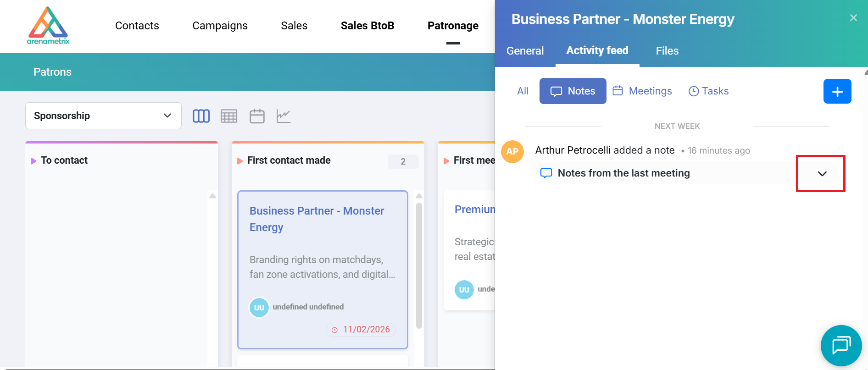
Task: Open the chat support bubble
Action: [x=841, y=345]
